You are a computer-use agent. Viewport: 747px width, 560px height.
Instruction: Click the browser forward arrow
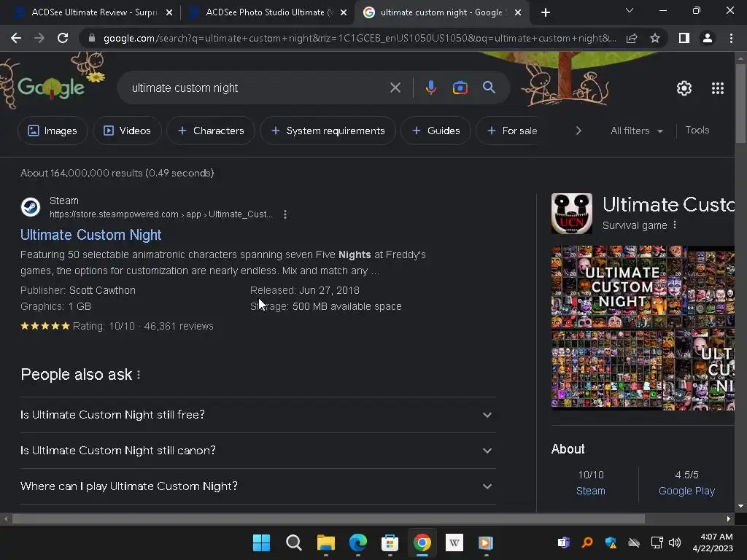coord(39,38)
